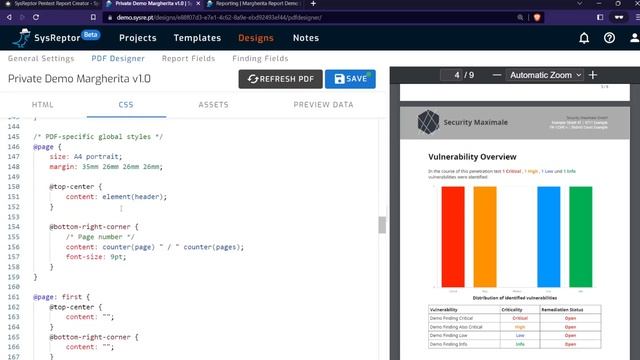Switch to SysReptor Pentest Report Creator tab

click(x=51, y=4)
